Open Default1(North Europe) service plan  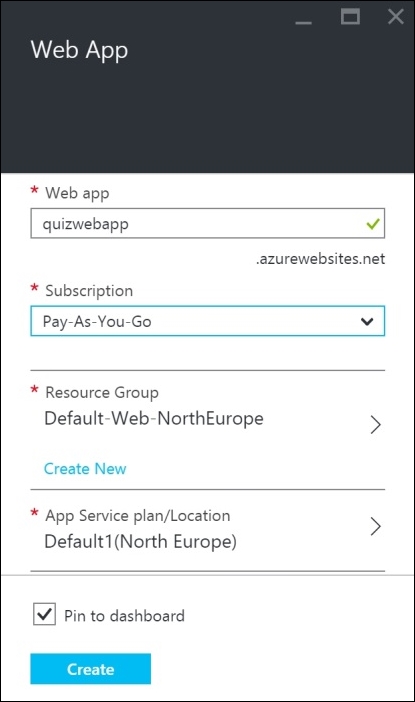point(141,542)
